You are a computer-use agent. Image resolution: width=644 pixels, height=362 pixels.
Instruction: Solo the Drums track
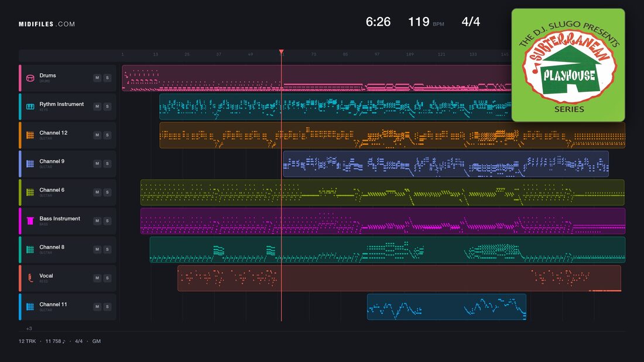coord(107,78)
